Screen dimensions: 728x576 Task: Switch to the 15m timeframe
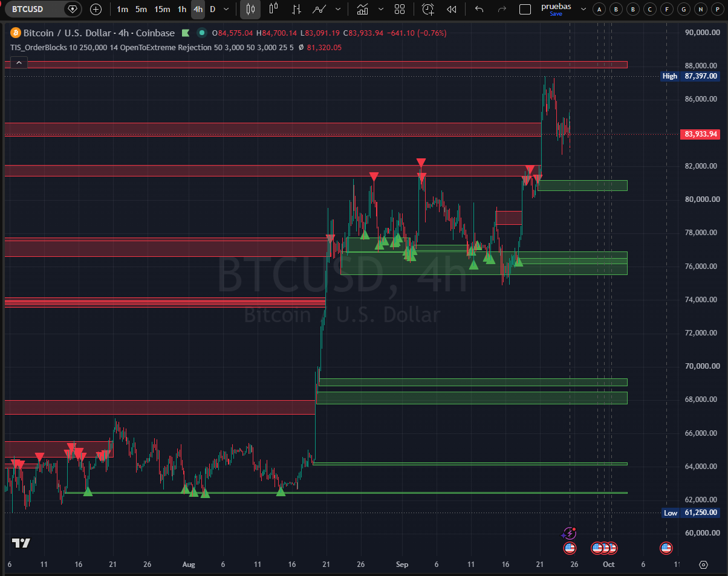[162, 9]
